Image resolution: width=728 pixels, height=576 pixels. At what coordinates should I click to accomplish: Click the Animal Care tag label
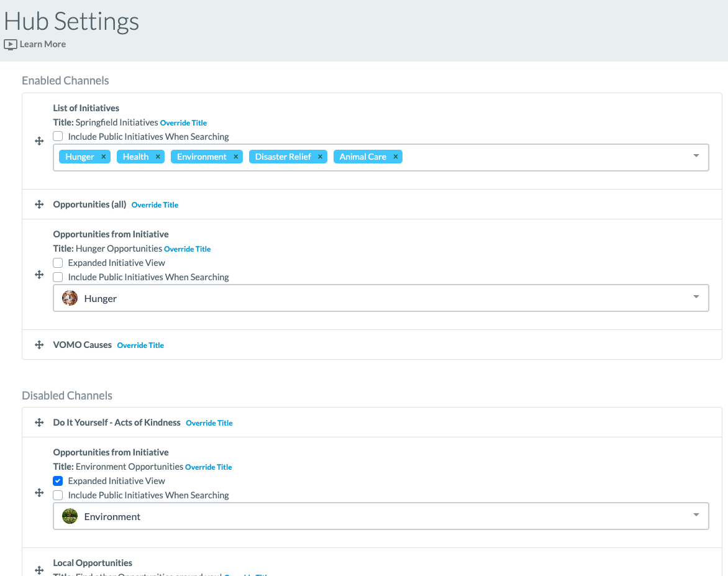[x=363, y=157]
